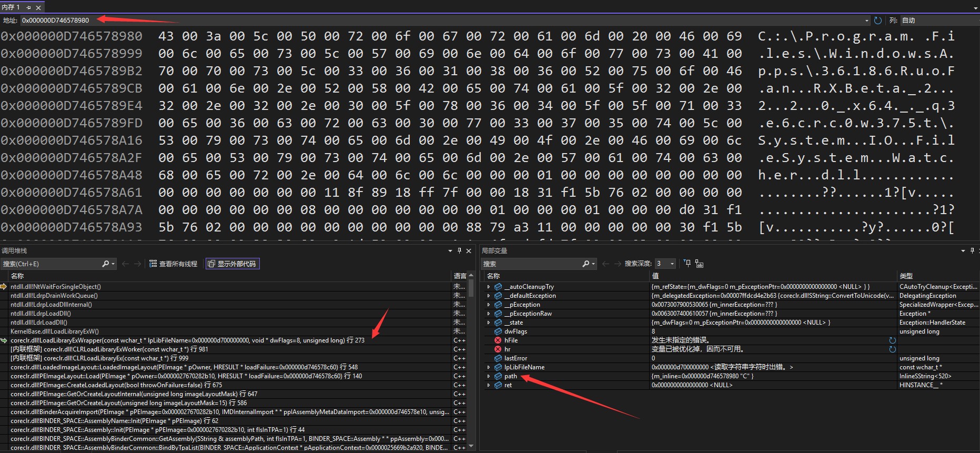Click the text format icon in Locals toolbar
Image resolution: width=980 pixels, height=453 pixels.
click(699, 264)
